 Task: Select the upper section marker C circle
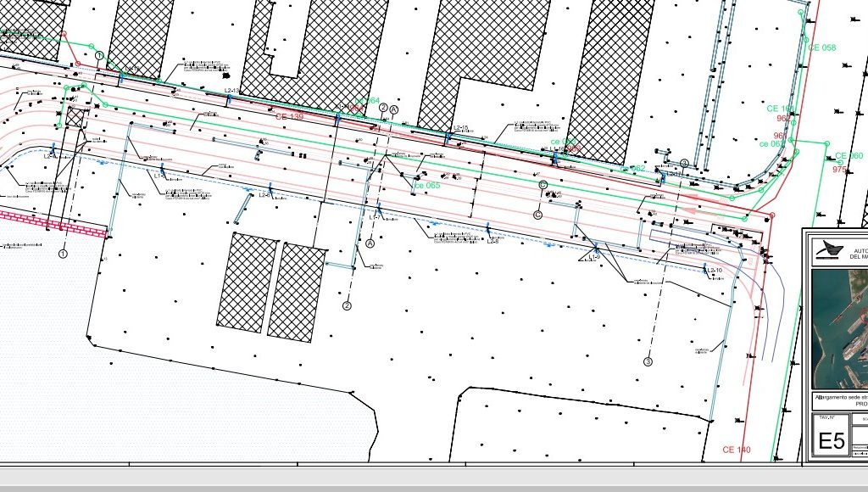point(543,184)
